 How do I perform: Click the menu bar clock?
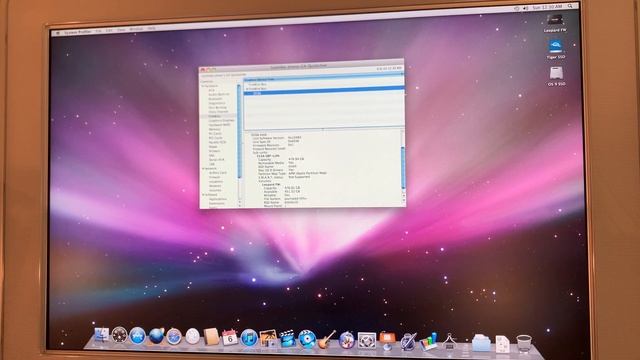(547, 7)
